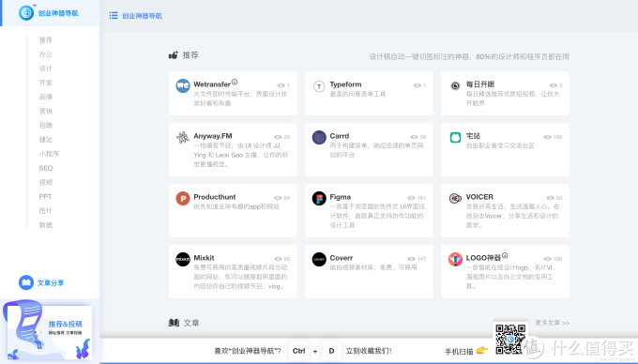
Task: Select 视频 in the sidebar menu
Action: pos(46,182)
